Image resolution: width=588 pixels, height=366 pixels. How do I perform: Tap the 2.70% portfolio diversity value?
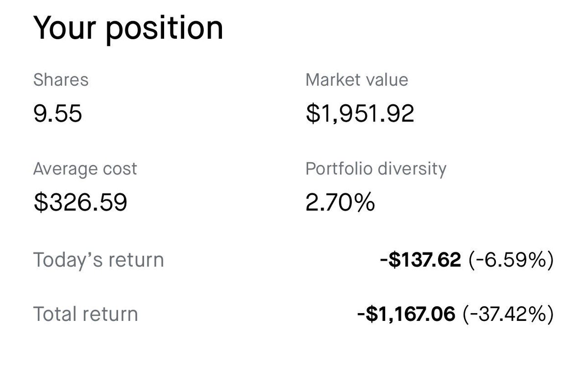tap(340, 202)
